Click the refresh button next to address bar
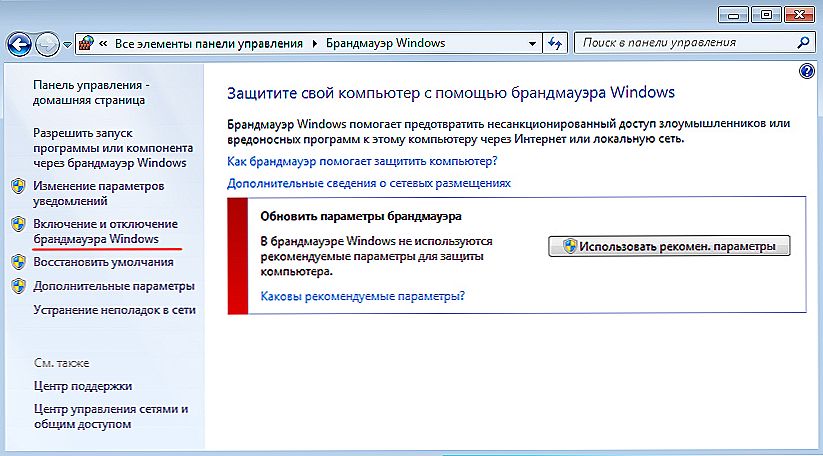Image resolution: width=823 pixels, height=456 pixels. (555, 43)
